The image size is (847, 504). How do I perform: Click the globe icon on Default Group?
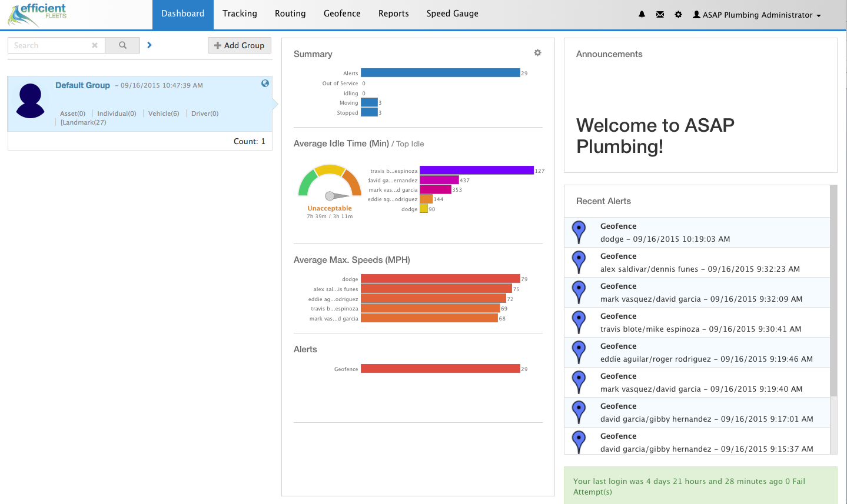tap(265, 84)
